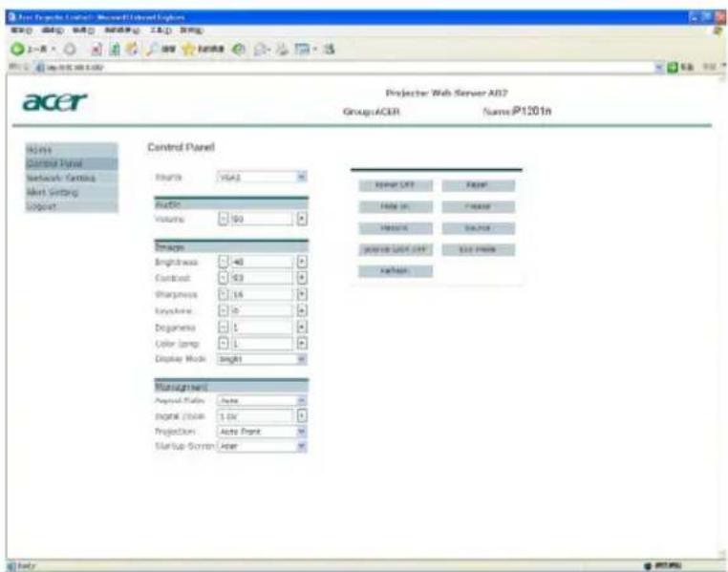Viewport: 728px width, 572px height.
Task: Expand the address bar history dropdown arrow
Action: 659,67
